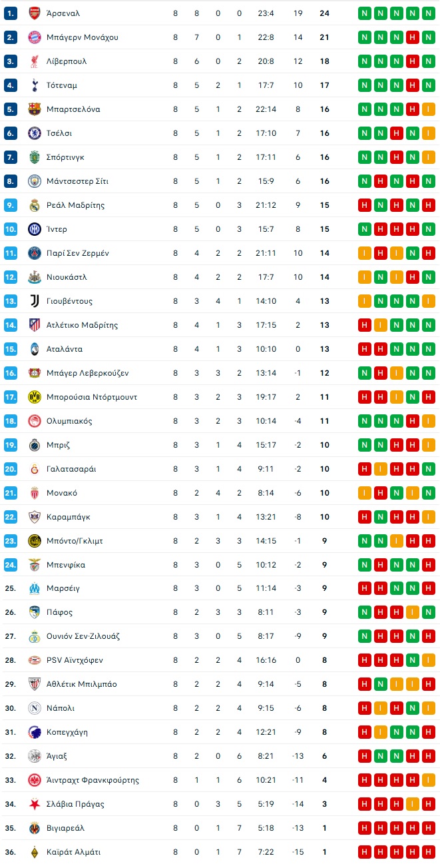The width and height of the screenshot is (440, 868).
Task: Click the position number for Σλάβια Πράγας
Action: pos(9,804)
